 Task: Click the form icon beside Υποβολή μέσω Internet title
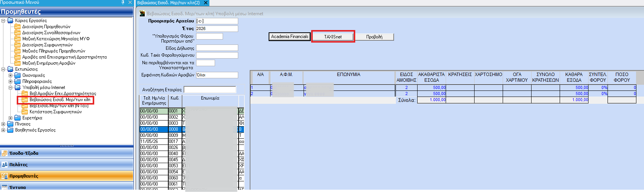point(142,14)
